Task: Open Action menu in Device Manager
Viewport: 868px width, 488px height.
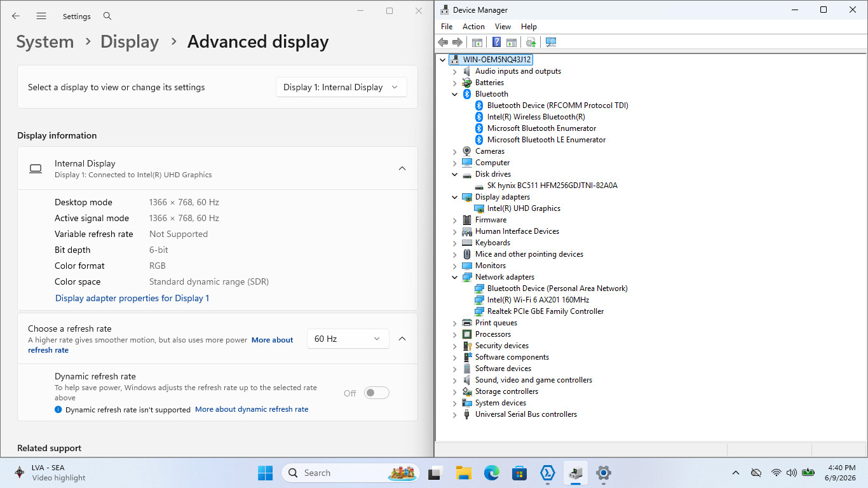Action: [x=473, y=27]
